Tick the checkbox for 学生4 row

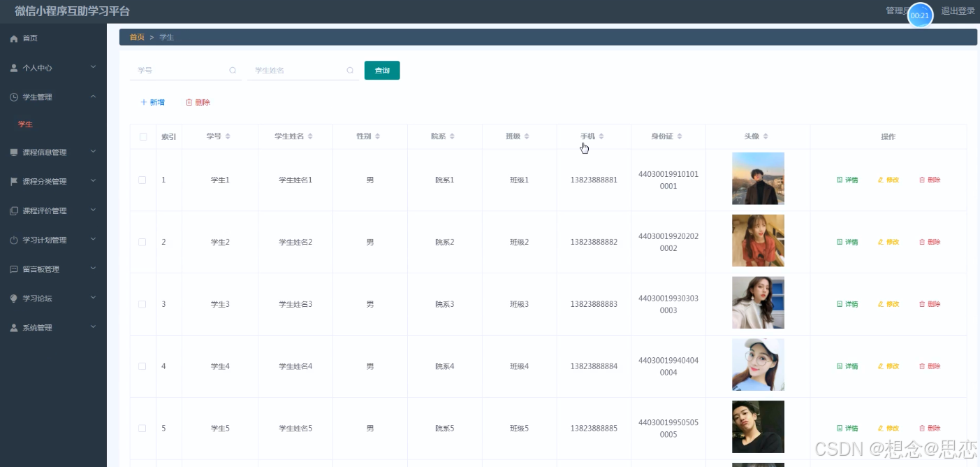coord(142,366)
